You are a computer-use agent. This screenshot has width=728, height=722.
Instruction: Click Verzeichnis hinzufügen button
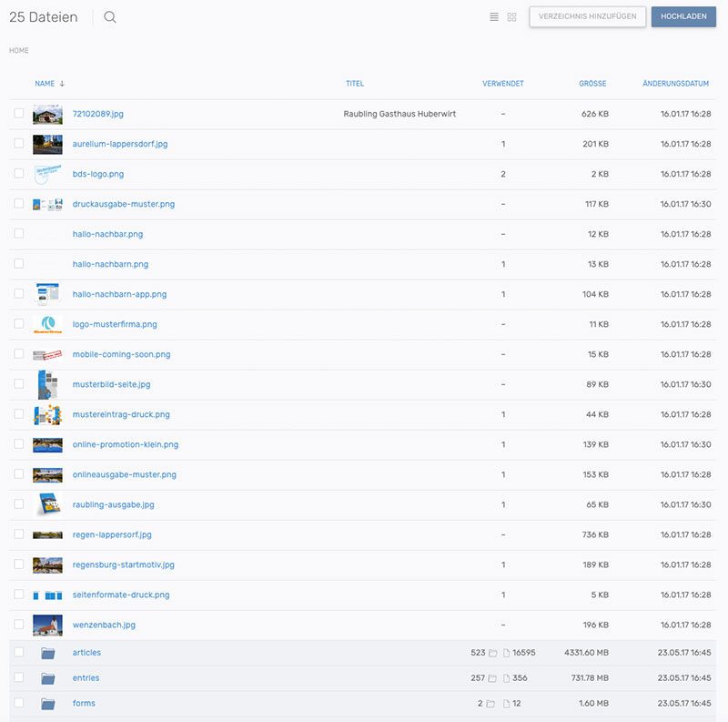pos(588,17)
